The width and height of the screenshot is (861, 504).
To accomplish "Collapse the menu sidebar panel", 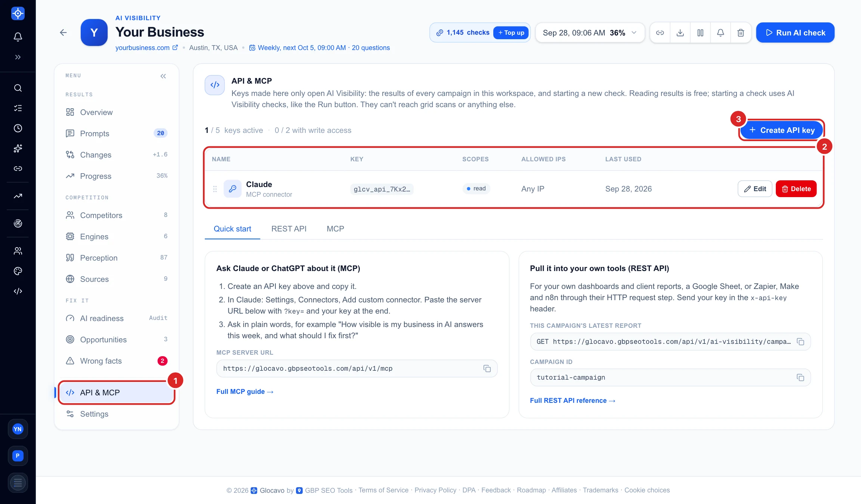I will [163, 76].
